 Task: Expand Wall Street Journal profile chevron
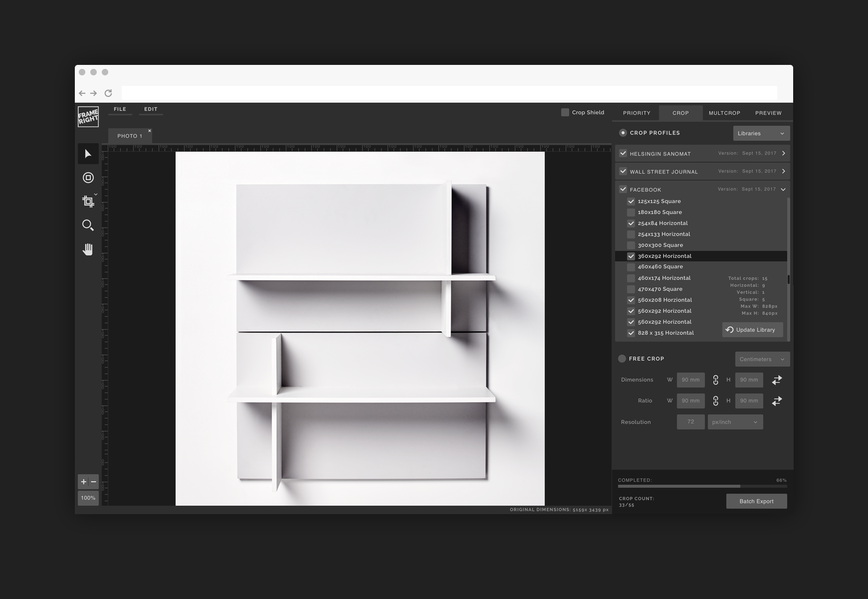784,171
